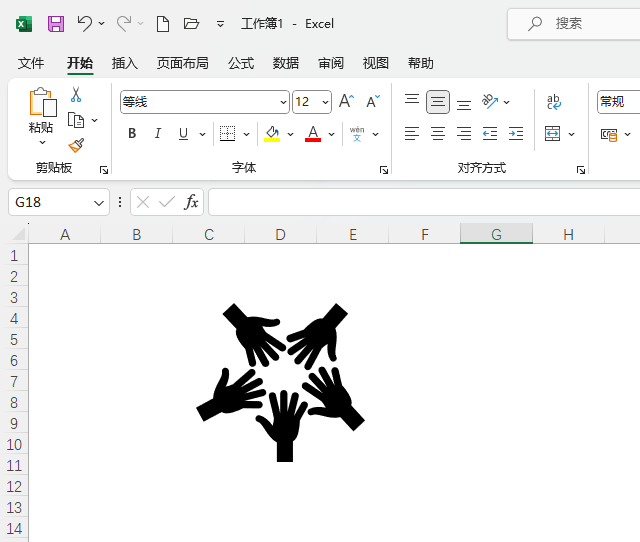Expand the borders options arrow
The width and height of the screenshot is (640, 542).
click(247, 134)
